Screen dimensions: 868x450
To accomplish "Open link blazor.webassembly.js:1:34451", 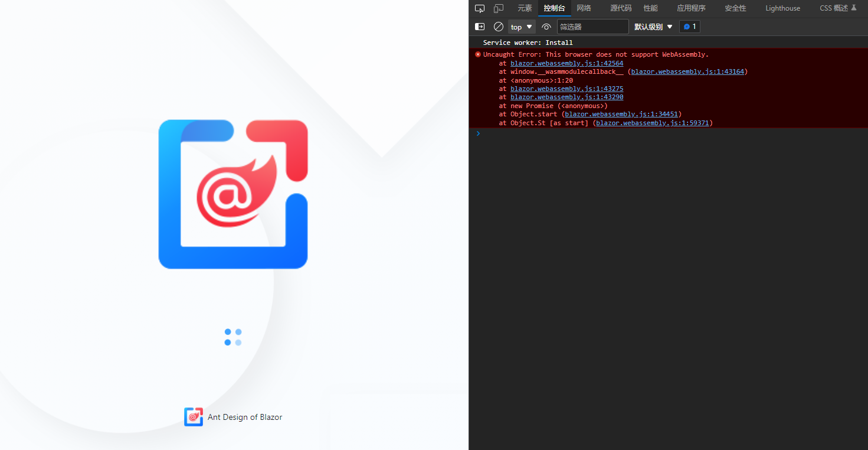I will 621,114.
